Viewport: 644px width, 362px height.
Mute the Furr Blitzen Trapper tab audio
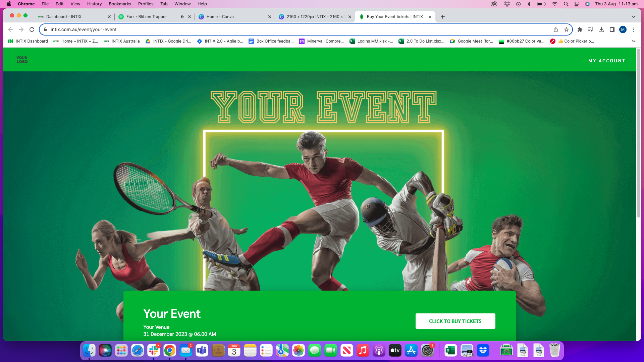182,17
